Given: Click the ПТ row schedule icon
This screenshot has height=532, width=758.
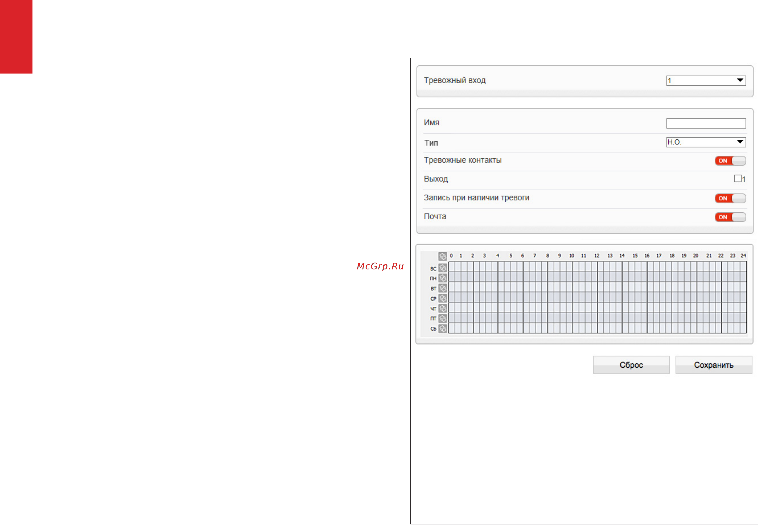Looking at the screenshot, I should 443,318.
